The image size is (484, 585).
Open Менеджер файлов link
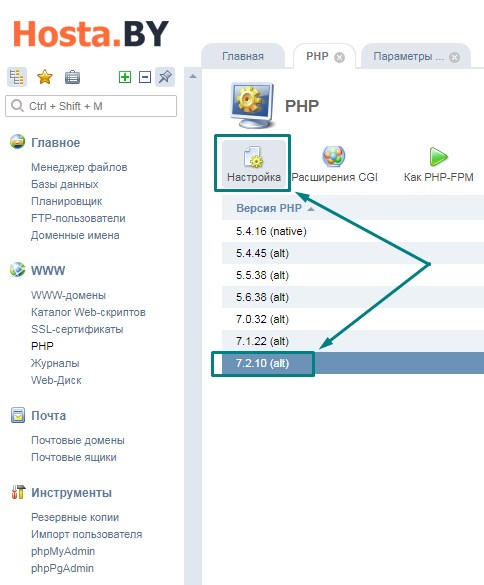[x=79, y=167]
